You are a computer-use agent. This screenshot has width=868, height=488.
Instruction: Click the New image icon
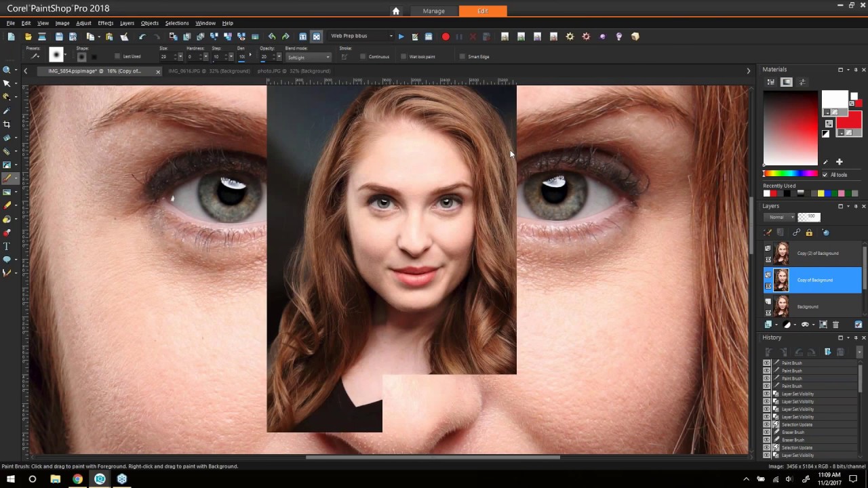(12, 37)
